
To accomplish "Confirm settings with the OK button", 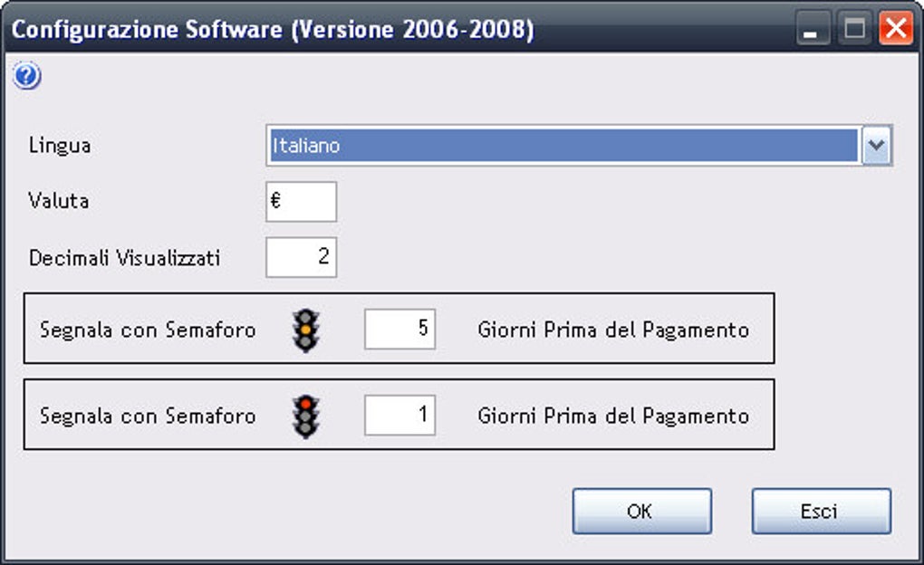I will click(641, 512).
